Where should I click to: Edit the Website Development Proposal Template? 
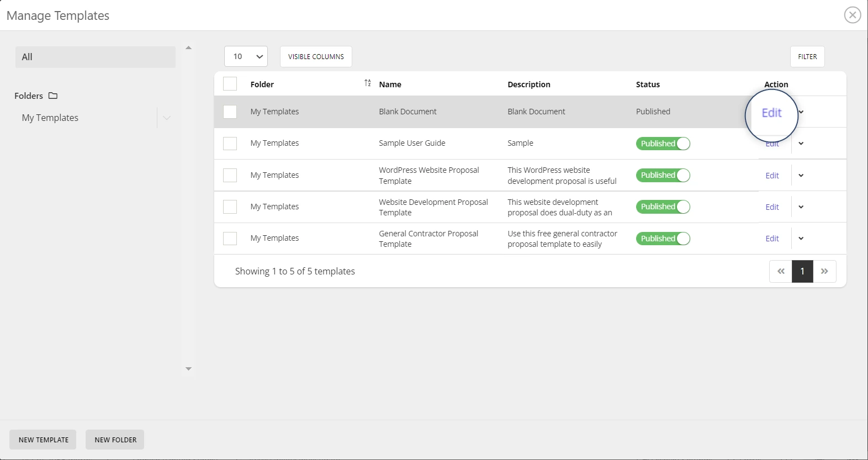pos(772,207)
